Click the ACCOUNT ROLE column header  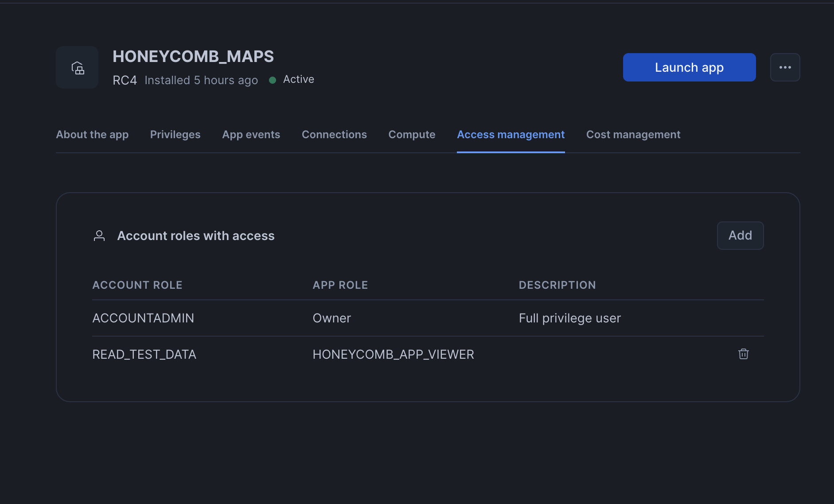tap(137, 285)
